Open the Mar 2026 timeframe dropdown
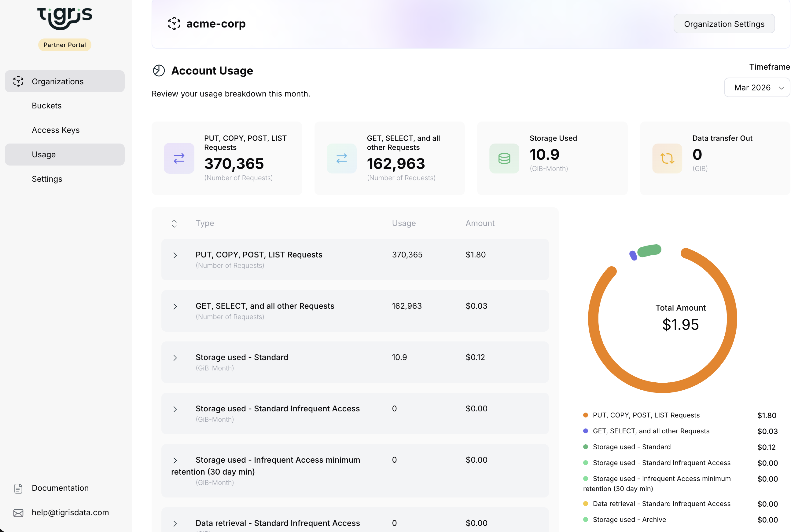This screenshot has width=802, height=532. [x=756, y=88]
